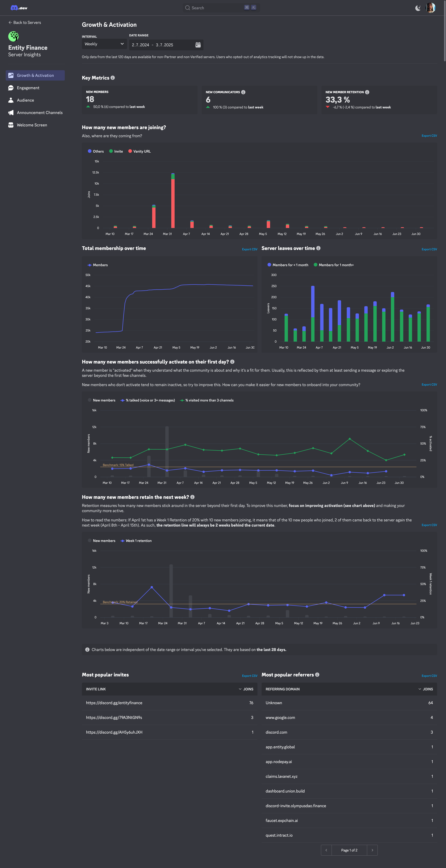Go to next referrers page
The width and height of the screenshot is (446, 868).
point(372,850)
